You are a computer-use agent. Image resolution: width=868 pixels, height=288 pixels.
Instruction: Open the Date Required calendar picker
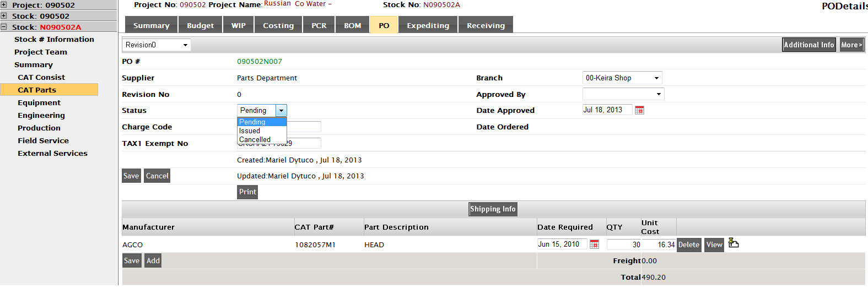(594, 244)
